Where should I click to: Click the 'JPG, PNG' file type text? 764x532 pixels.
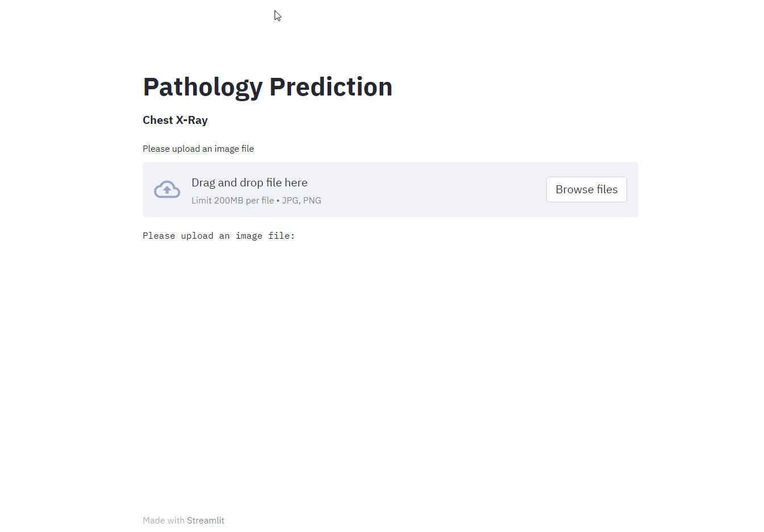301,200
